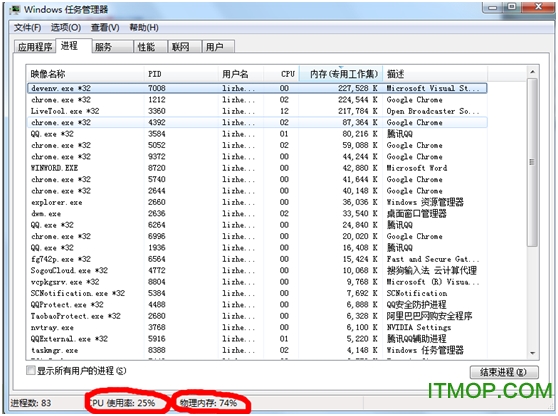The height and width of the screenshot is (416, 558).
Task: Select chrome.exe with PID 4392
Action: coord(257,122)
